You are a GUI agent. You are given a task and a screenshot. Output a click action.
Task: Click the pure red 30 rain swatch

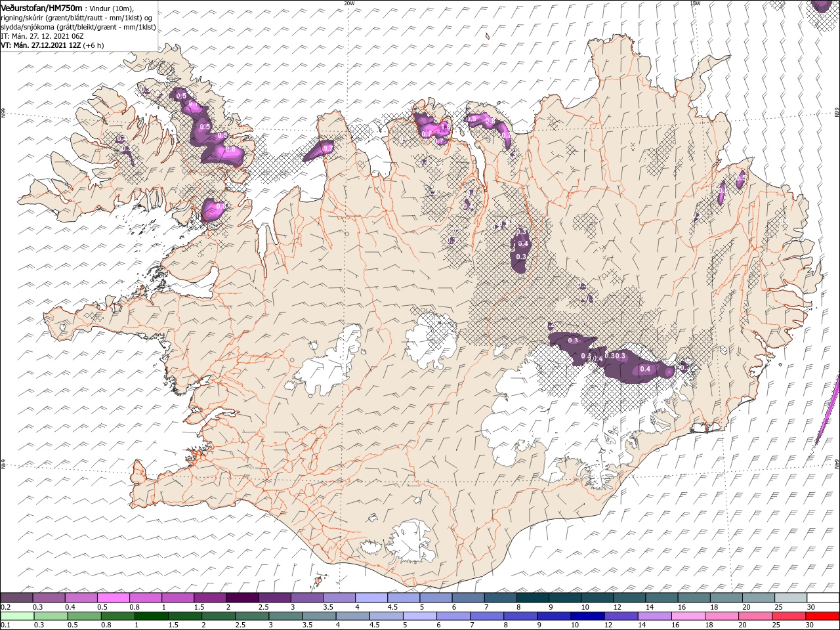click(822, 616)
